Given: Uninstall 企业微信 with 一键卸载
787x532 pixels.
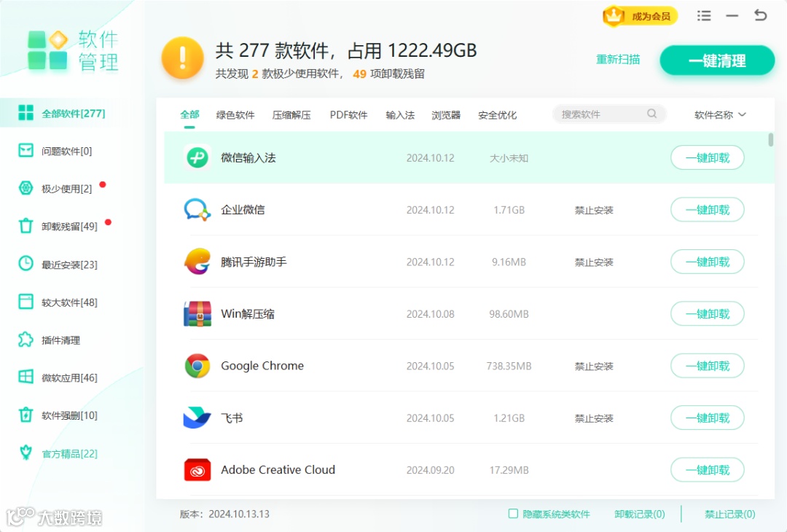Looking at the screenshot, I should click(707, 210).
